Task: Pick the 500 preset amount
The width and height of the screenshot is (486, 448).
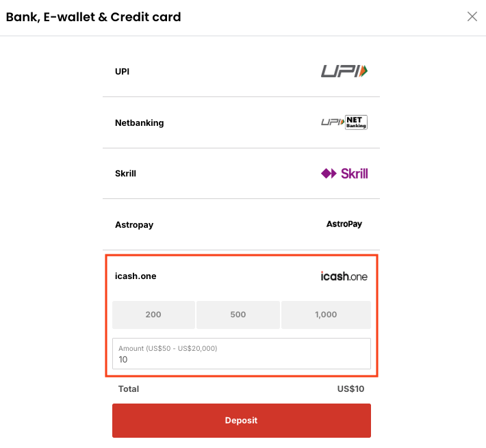Action: (x=238, y=315)
